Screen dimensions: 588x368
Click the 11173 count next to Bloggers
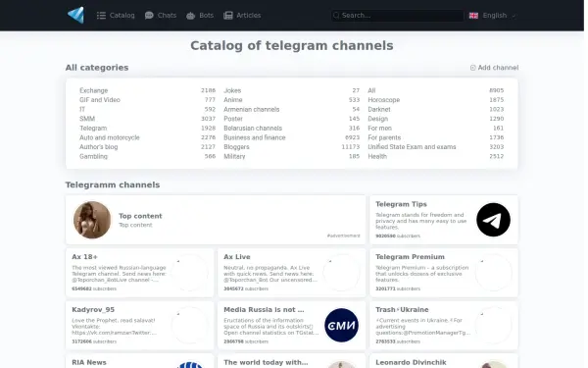pos(351,147)
